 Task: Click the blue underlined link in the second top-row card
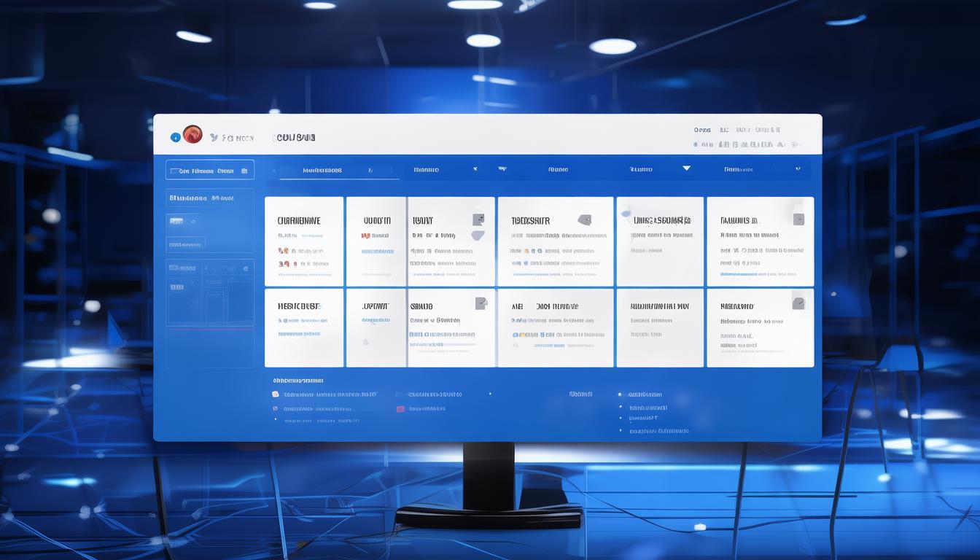point(377,252)
